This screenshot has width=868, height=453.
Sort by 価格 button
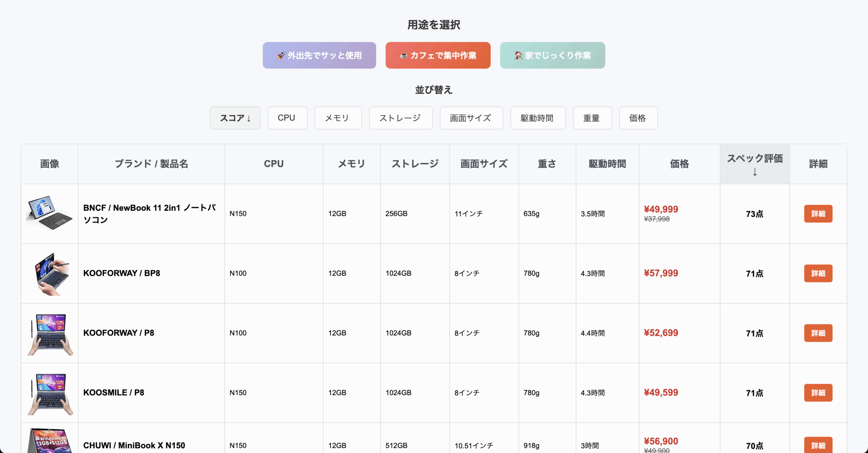click(638, 118)
